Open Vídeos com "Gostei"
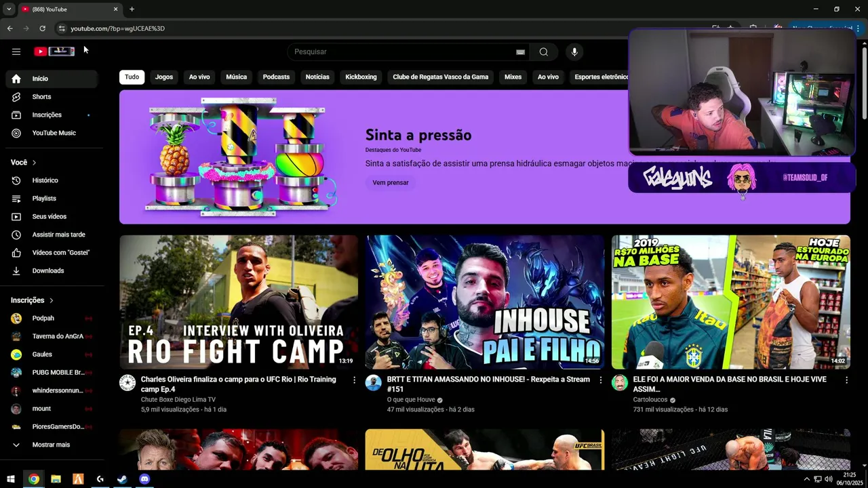 coord(52,253)
